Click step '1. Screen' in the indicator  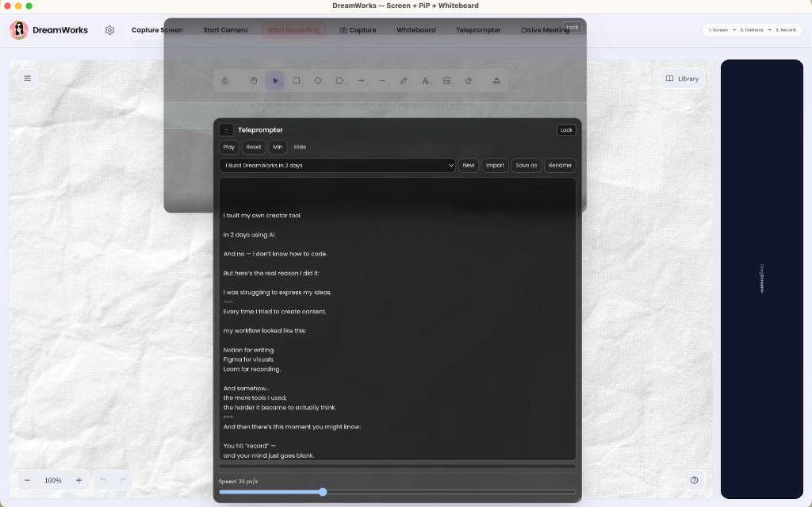click(x=718, y=30)
